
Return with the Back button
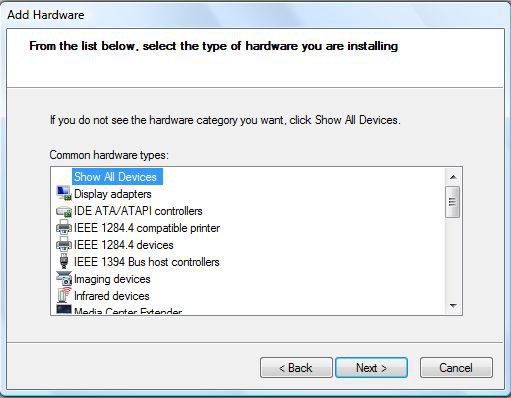296,368
